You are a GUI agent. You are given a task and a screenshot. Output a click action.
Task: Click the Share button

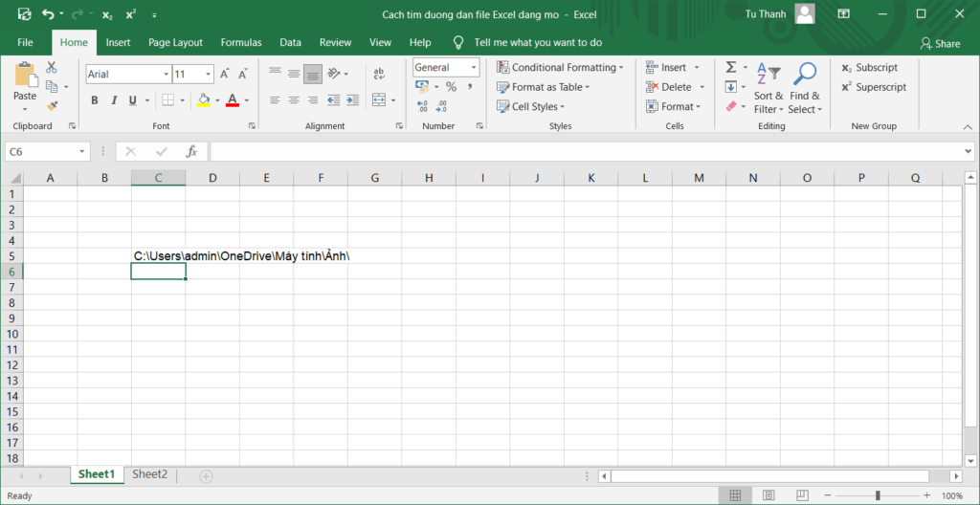coord(940,43)
